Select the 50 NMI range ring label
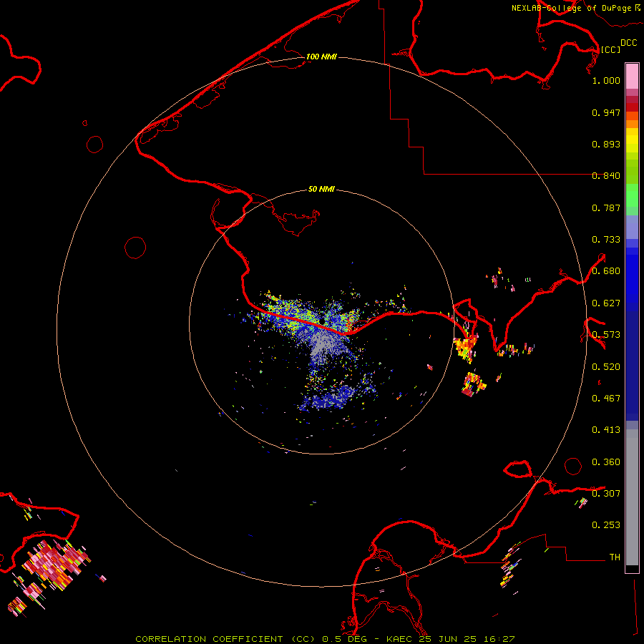644x644 pixels. (x=321, y=189)
